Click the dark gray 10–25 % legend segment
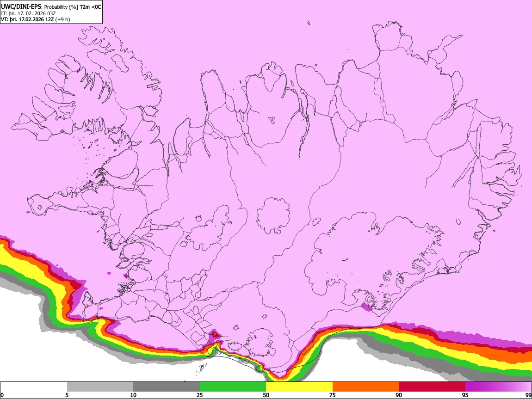The width and height of the screenshot is (532, 399). (167, 387)
